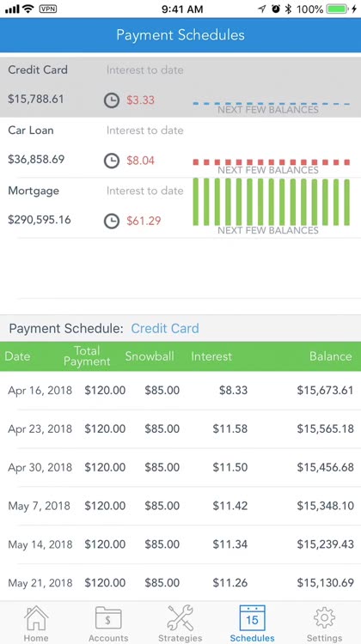
Task: Tap the green Mortgage balances bar chart
Action: tap(272, 202)
